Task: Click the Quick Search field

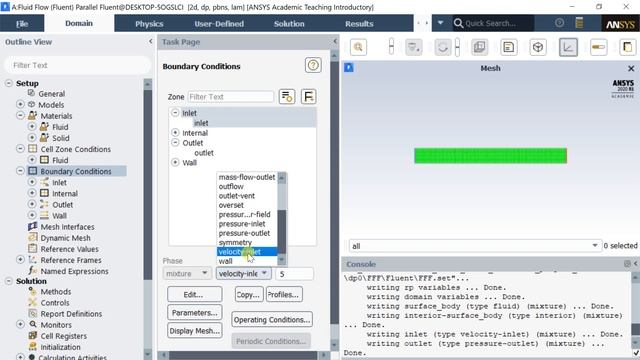Action: (x=492, y=24)
